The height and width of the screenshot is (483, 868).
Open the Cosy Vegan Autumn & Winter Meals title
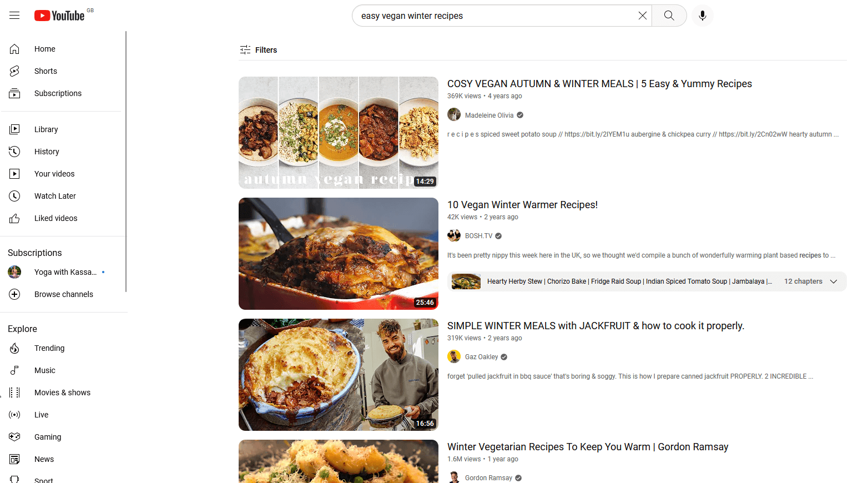pos(599,84)
